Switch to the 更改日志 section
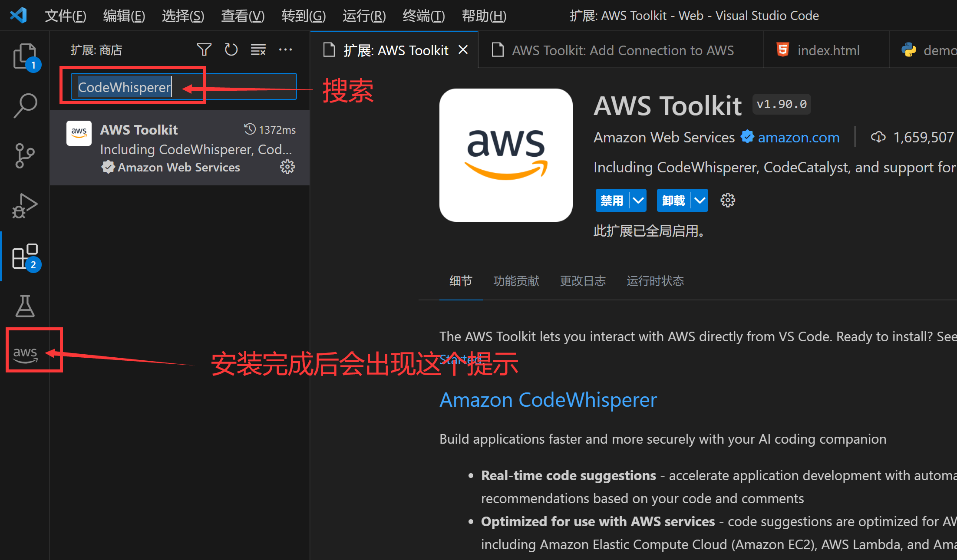 click(x=583, y=281)
